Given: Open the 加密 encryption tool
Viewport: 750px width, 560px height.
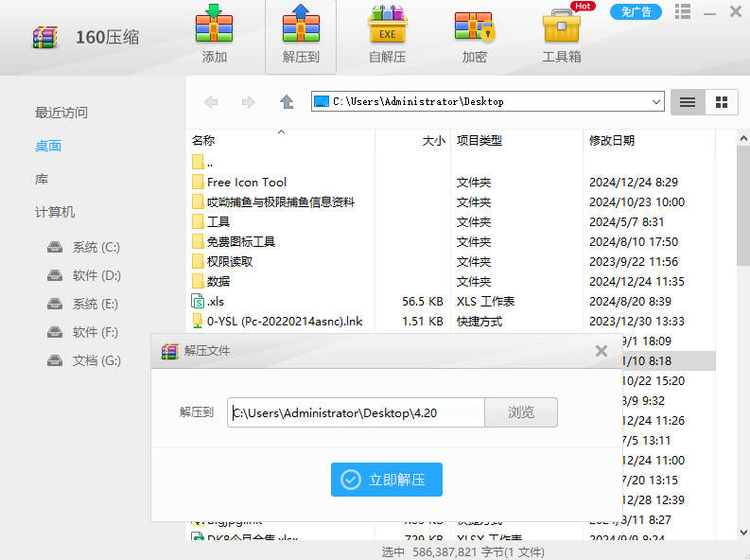Looking at the screenshot, I should pyautogui.click(x=474, y=36).
